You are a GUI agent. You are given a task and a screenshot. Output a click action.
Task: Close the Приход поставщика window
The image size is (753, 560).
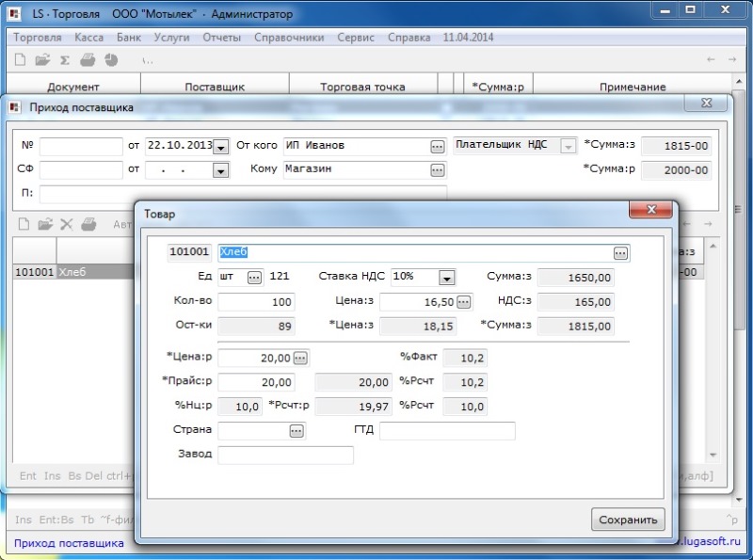707,103
